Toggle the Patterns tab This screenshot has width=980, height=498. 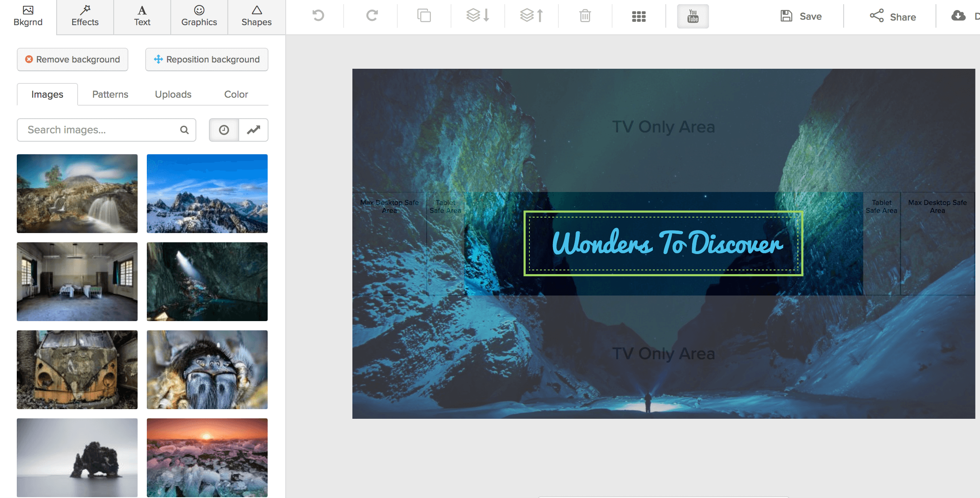tap(110, 94)
